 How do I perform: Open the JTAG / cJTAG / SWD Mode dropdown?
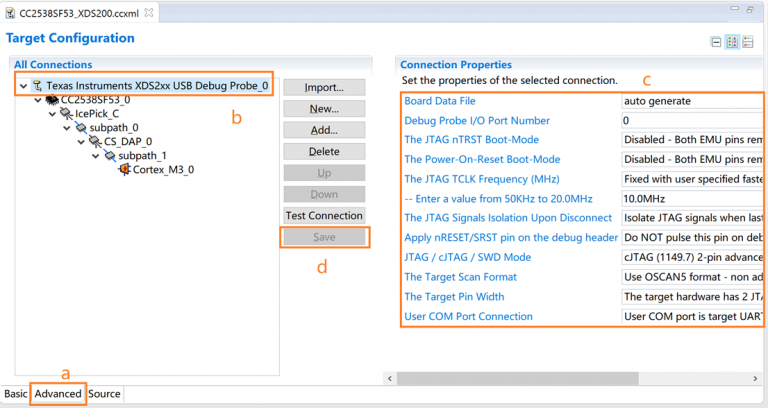tap(692, 257)
